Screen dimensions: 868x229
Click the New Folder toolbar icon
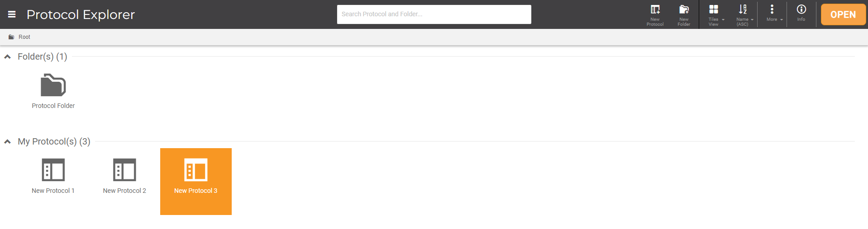tap(684, 15)
